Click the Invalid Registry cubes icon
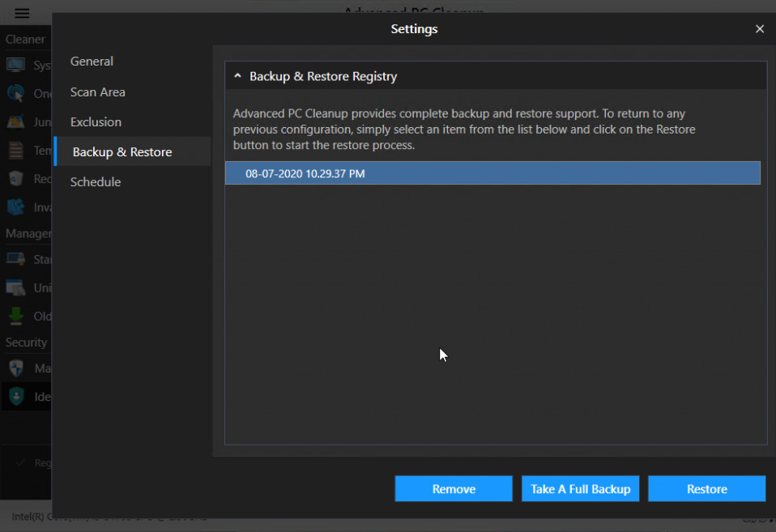 pyautogui.click(x=16, y=206)
